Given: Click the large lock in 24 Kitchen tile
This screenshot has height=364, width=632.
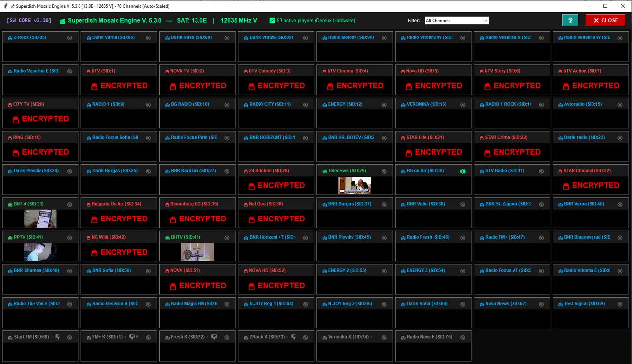Looking at the screenshot, I should [x=252, y=186].
